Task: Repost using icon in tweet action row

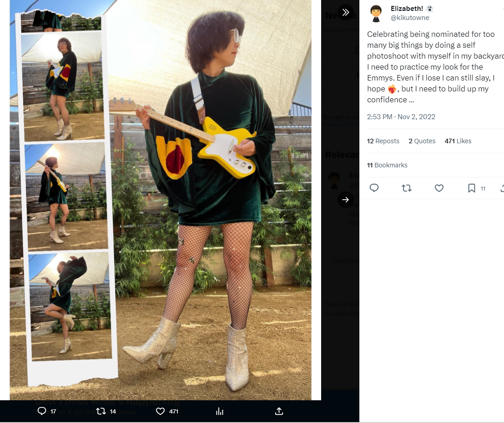Action: click(407, 188)
